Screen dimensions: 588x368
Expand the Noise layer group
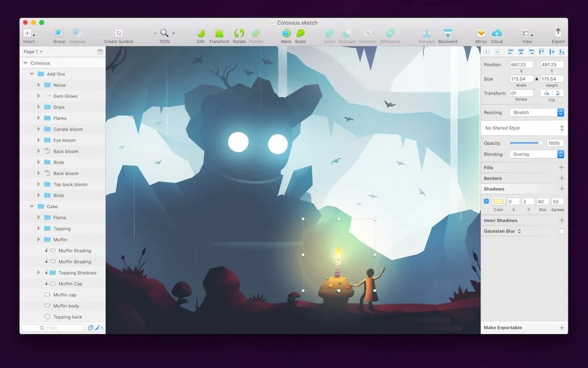click(x=39, y=85)
